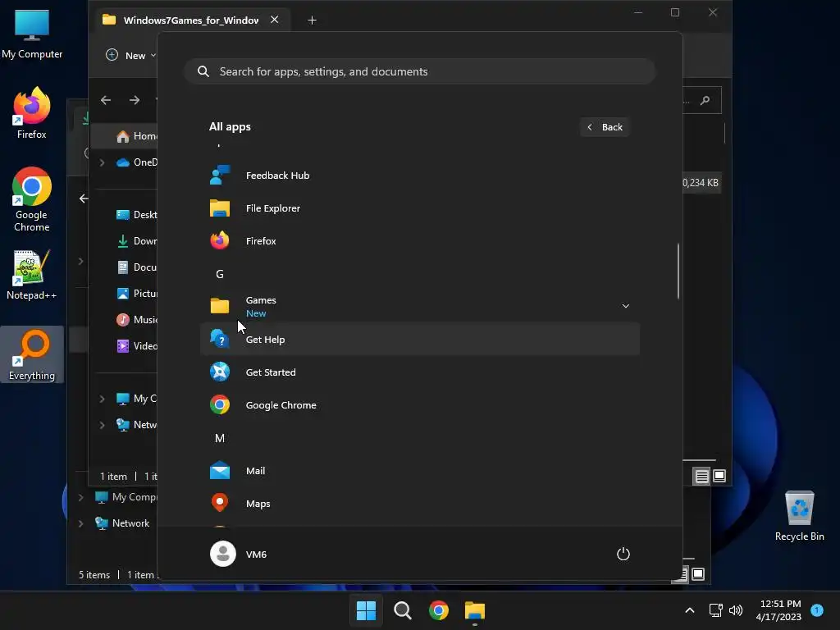Image resolution: width=840 pixels, height=630 pixels.
Task: Expand OneDrive in Explorer navigation pane
Action: 102,162
